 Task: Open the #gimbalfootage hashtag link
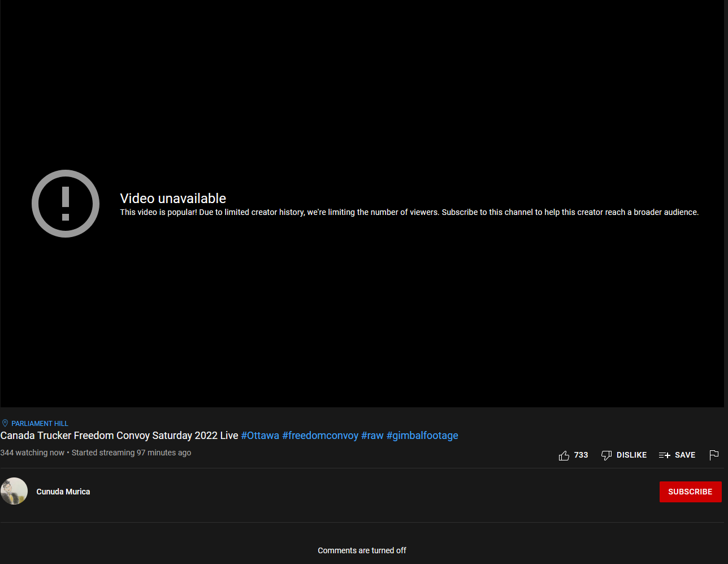point(422,436)
